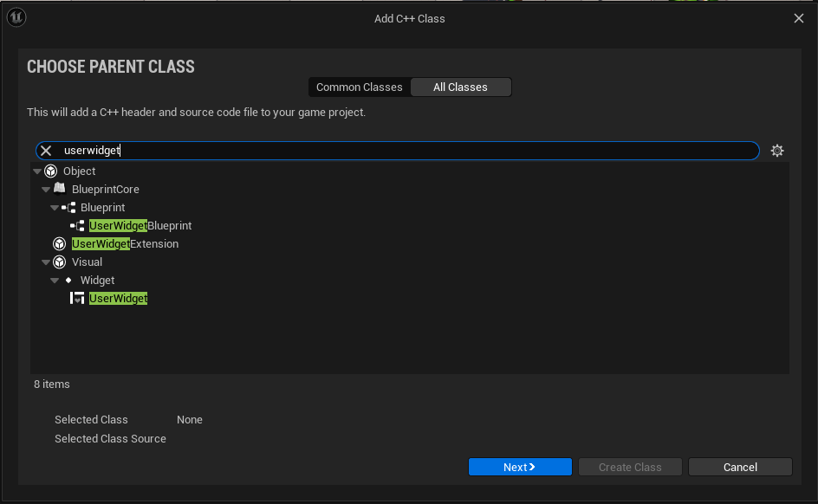818x504 pixels.
Task: Click the BlueprintCore class icon
Action: click(60, 188)
